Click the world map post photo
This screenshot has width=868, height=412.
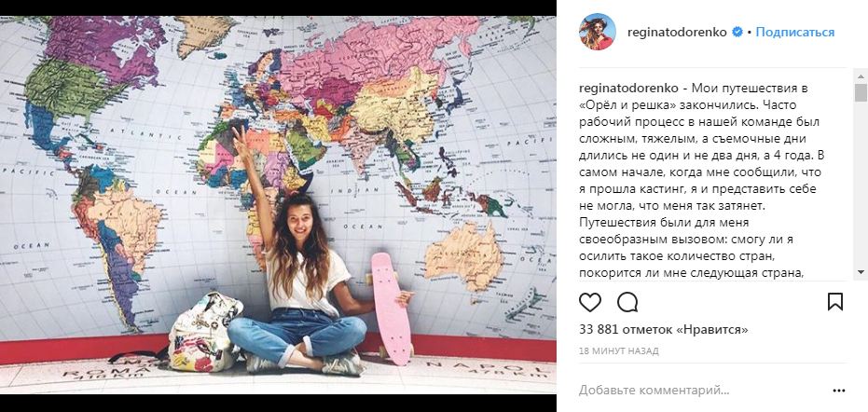278,205
